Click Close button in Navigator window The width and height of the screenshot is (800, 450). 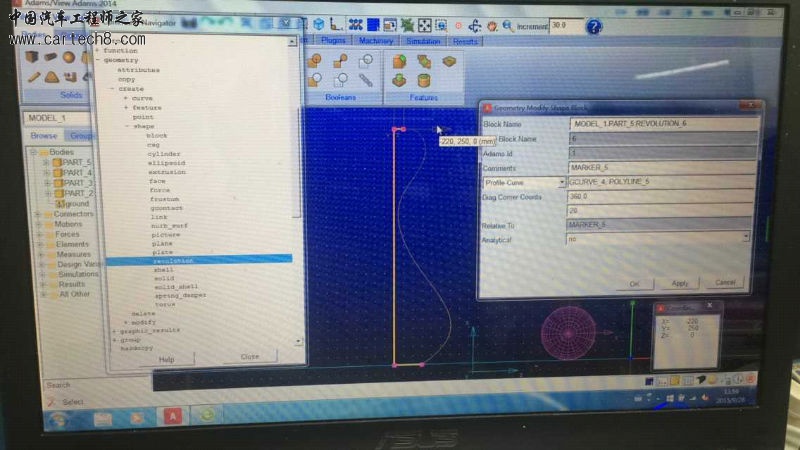pos(249,357)
